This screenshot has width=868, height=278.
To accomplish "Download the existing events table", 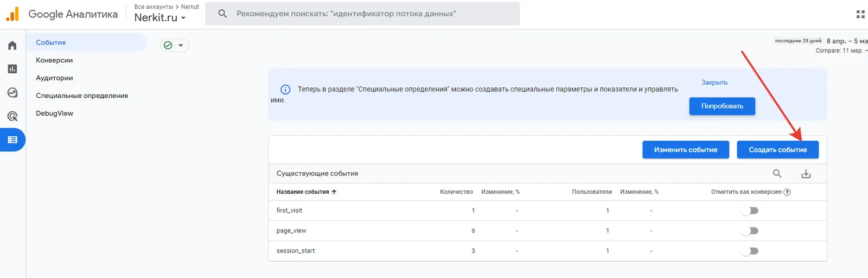I will (x=806, y=174).
